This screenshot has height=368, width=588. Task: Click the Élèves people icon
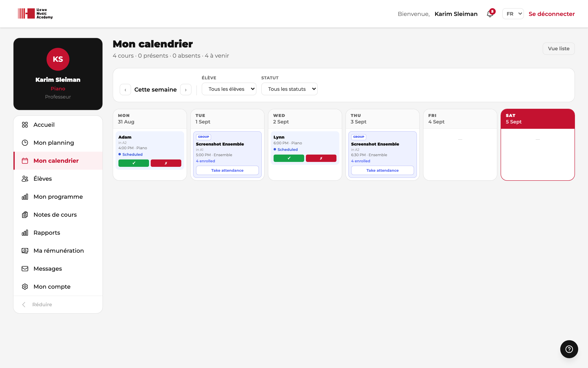coord(25,179)
